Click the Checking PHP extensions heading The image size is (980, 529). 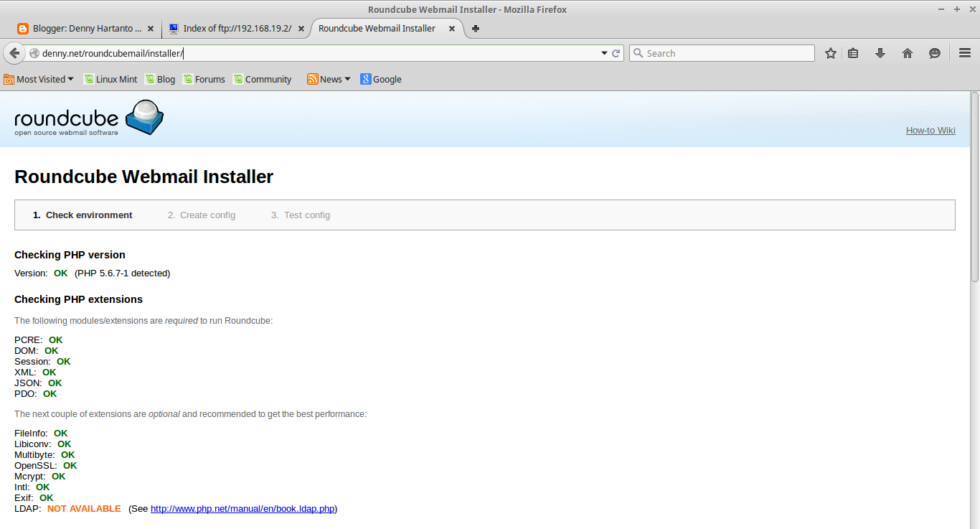pyautogui.click(x=79, y=299)
